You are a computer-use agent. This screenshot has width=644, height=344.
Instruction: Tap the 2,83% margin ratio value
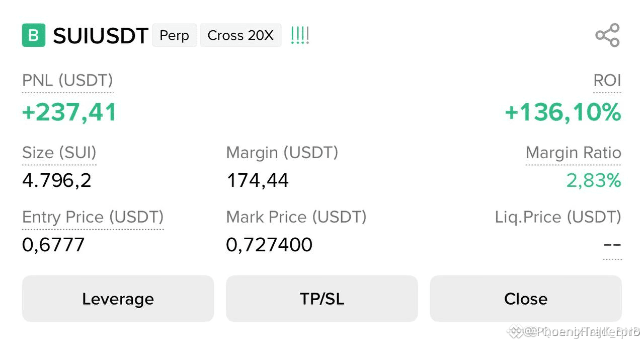point(594,180)
